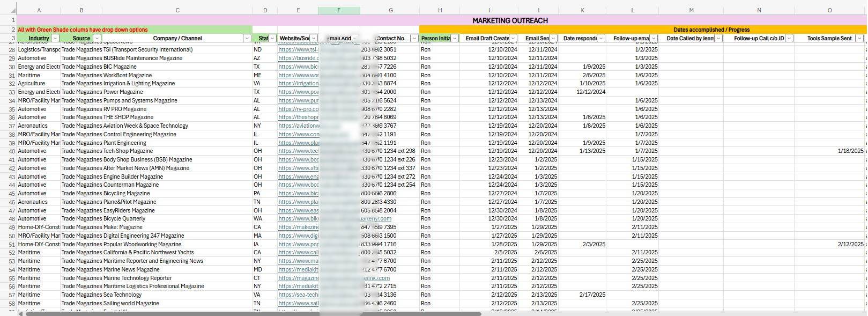Screen dimensions: 868x316
Task: Select the Sailing world Magazine cell
Action: 177,303
